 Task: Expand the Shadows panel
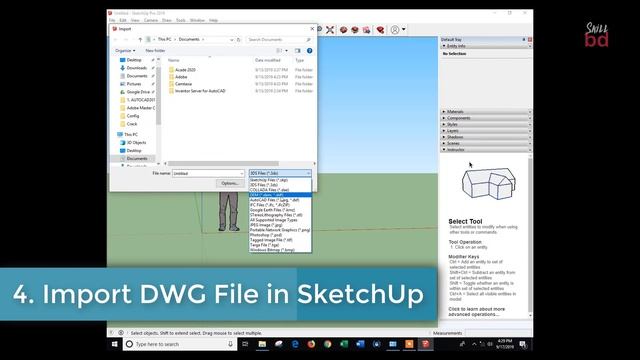[486, 137]
